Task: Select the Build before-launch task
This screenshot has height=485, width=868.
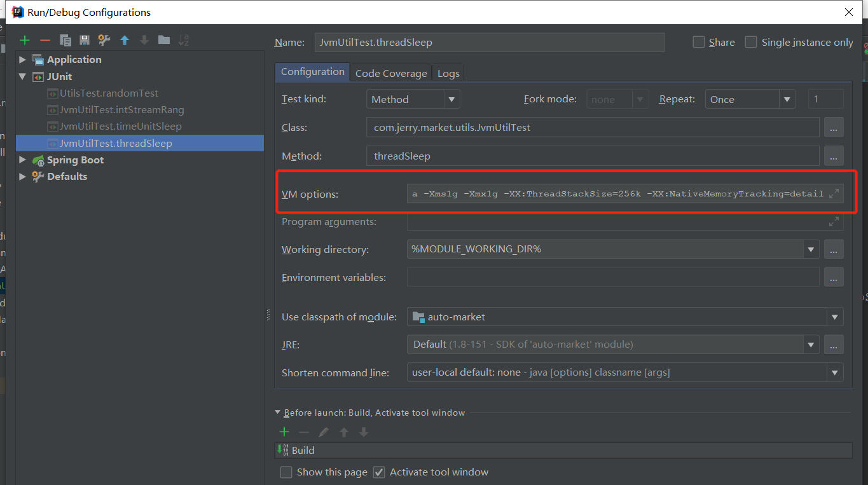Action: pos(563,450)
